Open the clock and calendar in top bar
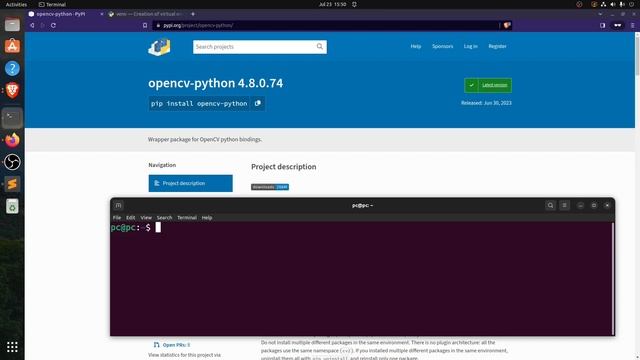This screenshot has height=360, width=640. 332,4
